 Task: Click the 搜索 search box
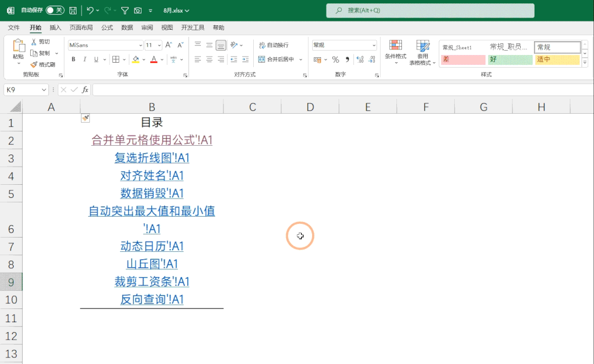pos(430,10)
